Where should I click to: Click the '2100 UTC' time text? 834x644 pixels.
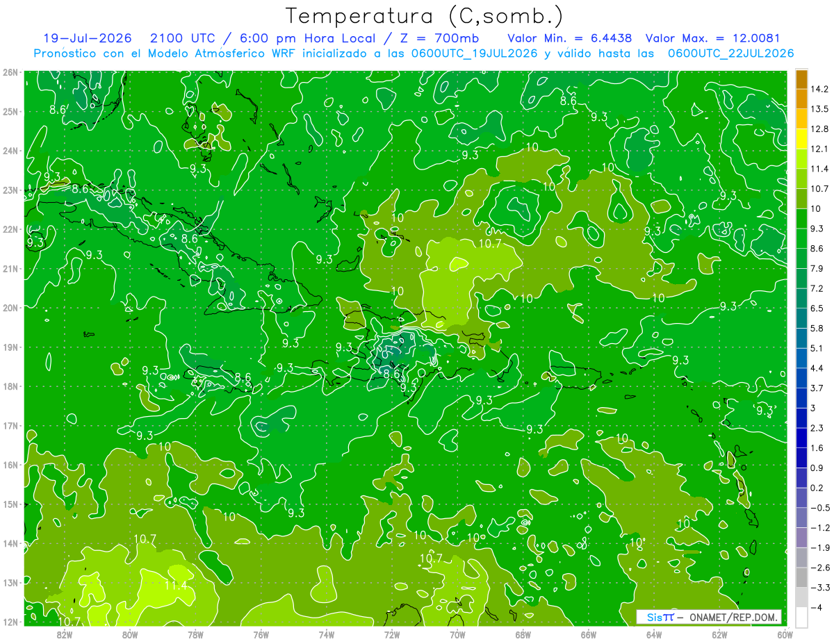182,38
